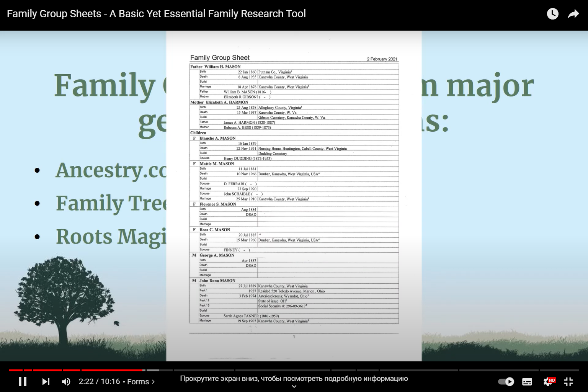Expand the Forms chapter list
This screenshot has width=588, height=392.
pyautogui.click(x=153, y=382)
